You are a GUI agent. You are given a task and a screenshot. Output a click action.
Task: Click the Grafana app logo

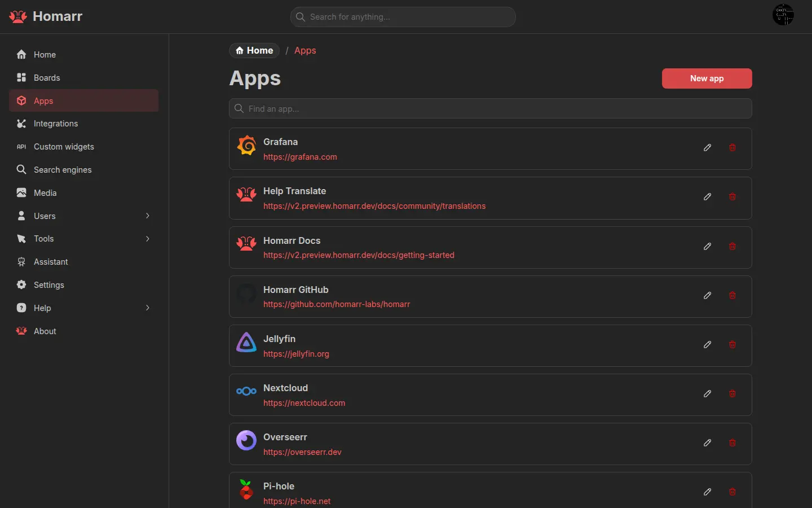click(x=246, y=146)
